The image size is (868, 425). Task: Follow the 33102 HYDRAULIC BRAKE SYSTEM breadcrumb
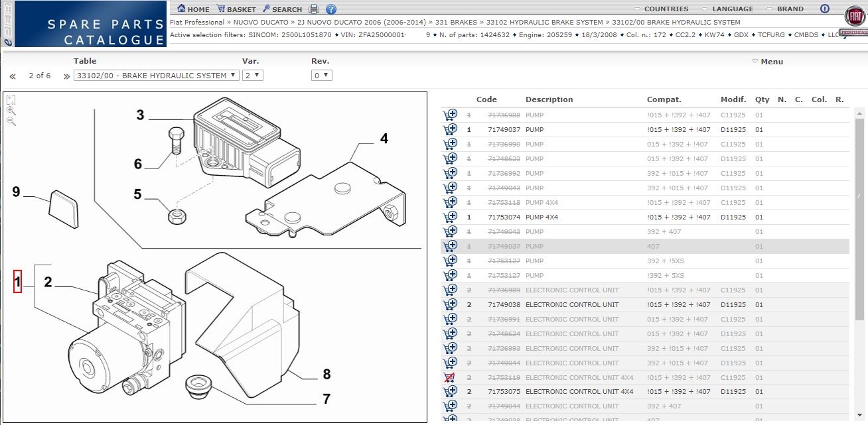point(544,22)
